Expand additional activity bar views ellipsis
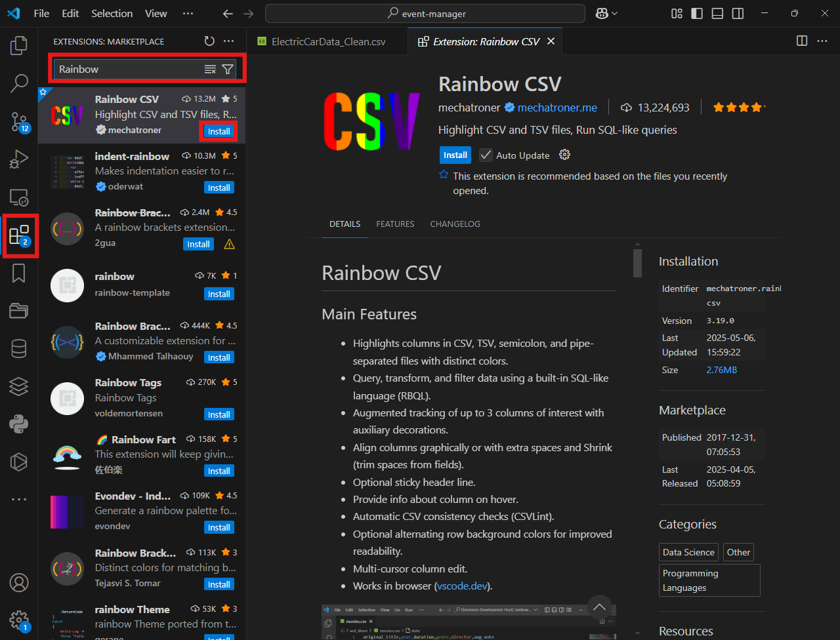 (19, 500)
